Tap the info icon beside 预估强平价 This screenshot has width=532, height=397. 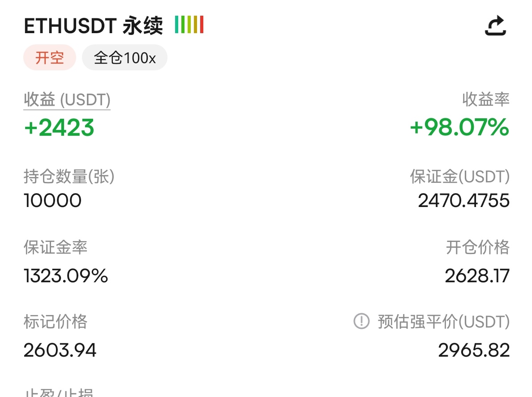coord(361,321)
